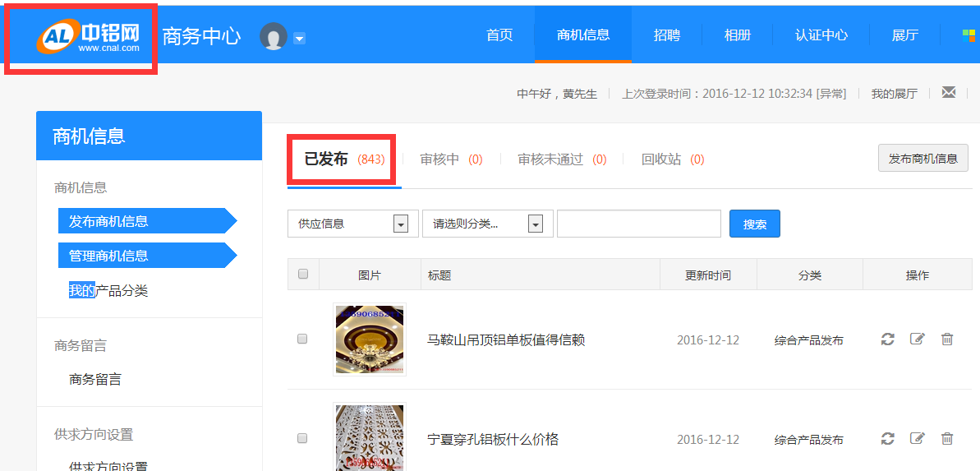
Task: Refresh the 马鞍山吊顶铝单板 listing
Action: click(x=887, y=339)
